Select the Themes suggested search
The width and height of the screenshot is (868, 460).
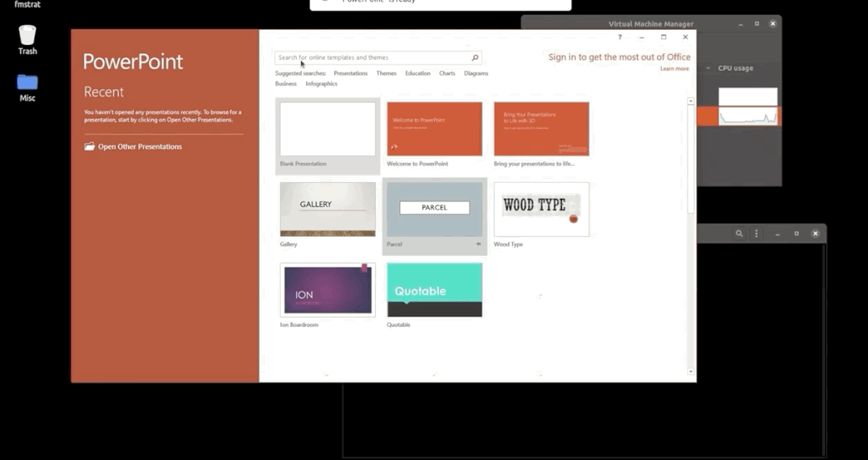click(386, 73)
